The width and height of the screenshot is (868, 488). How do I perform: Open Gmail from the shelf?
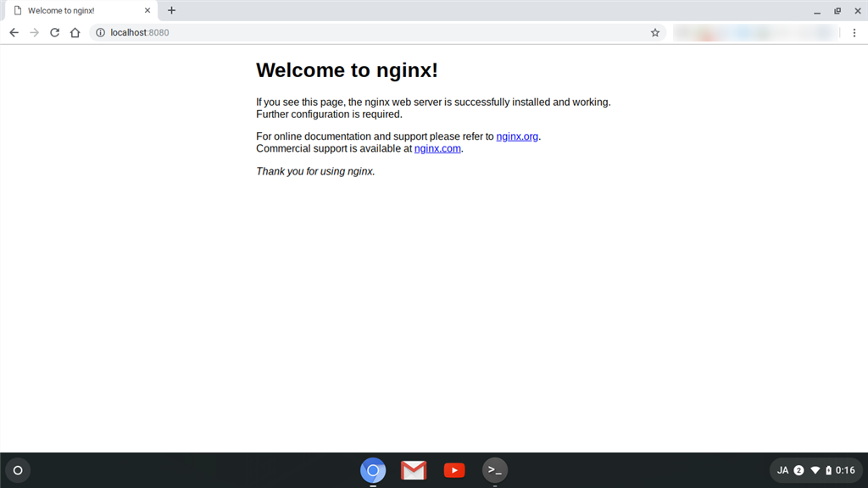[414, 470]
